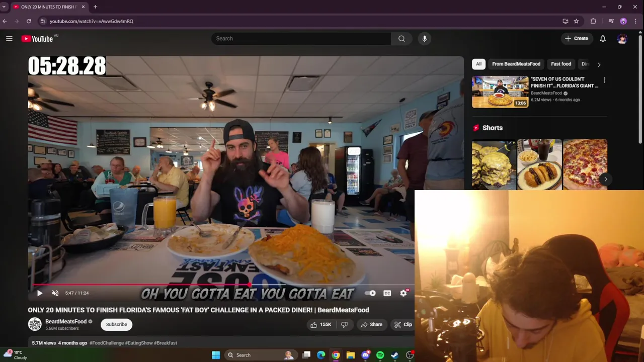
Task: Play the paused video
Action: (40, 293)
